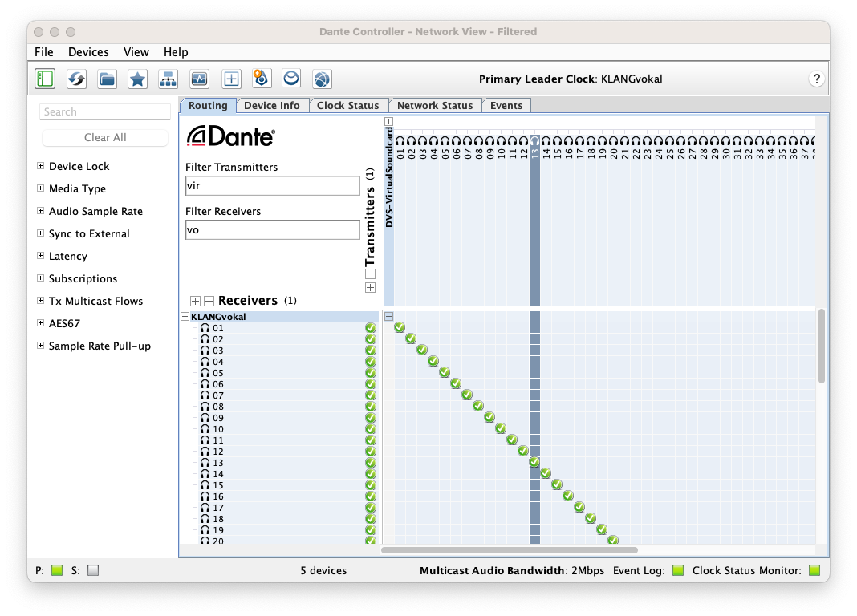
Task: Toggle the filter pane toolbar icon
Action: pyautogui.click(x=45, y=79)
